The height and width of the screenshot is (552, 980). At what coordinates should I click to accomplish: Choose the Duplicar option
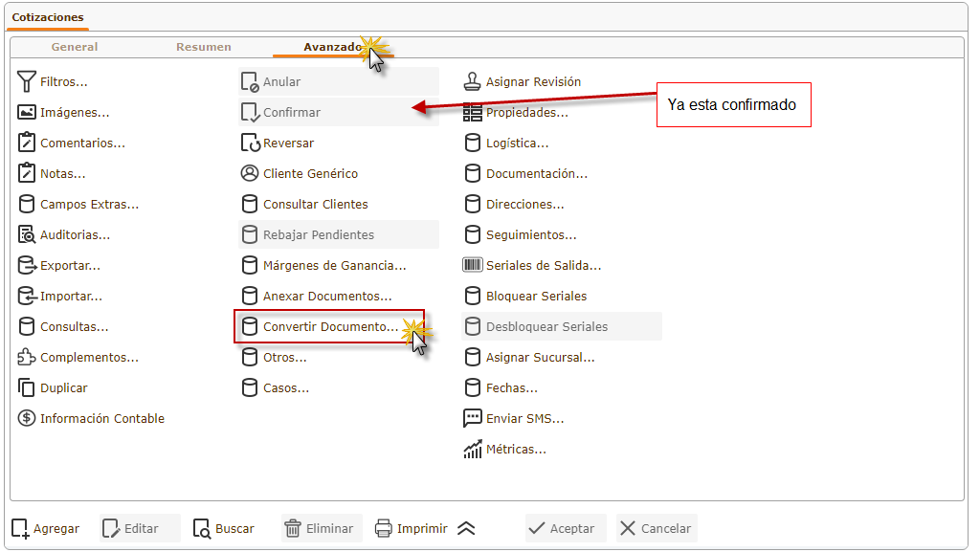[x=63, y=388]
